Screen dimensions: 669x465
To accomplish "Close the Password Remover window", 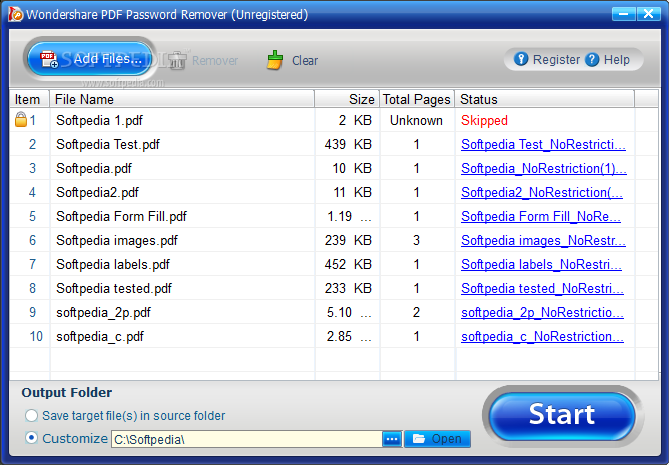I will [649, 14].
